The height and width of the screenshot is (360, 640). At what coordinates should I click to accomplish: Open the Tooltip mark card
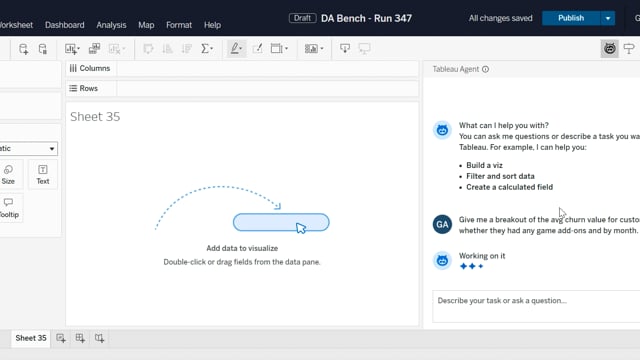tap(9, 208)
